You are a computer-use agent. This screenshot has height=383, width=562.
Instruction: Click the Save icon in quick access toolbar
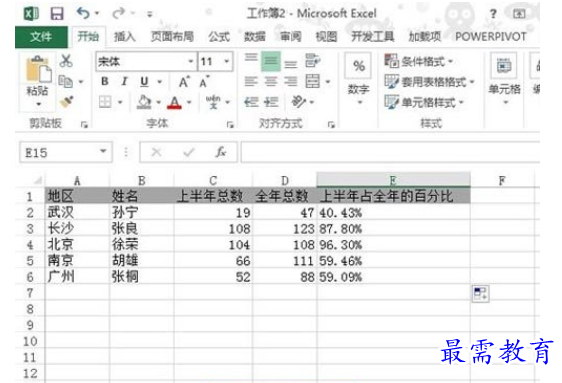[x=57, y=14]
